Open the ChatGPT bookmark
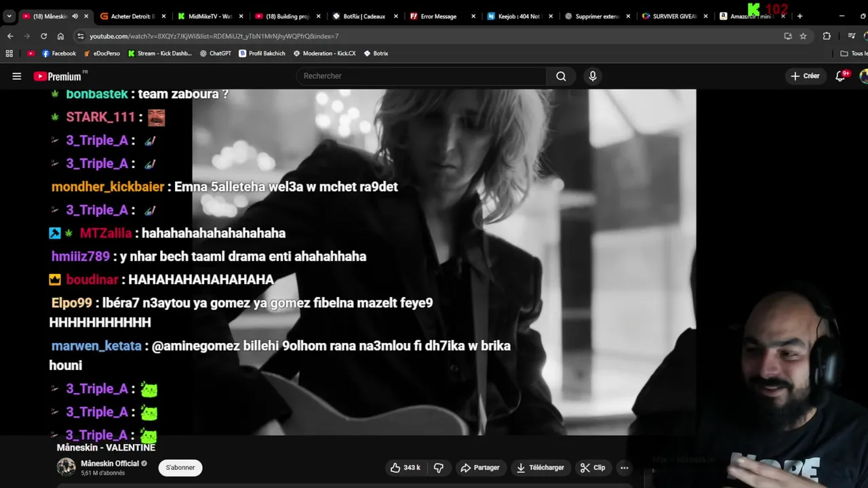868x488 pixels. [216, 53]
